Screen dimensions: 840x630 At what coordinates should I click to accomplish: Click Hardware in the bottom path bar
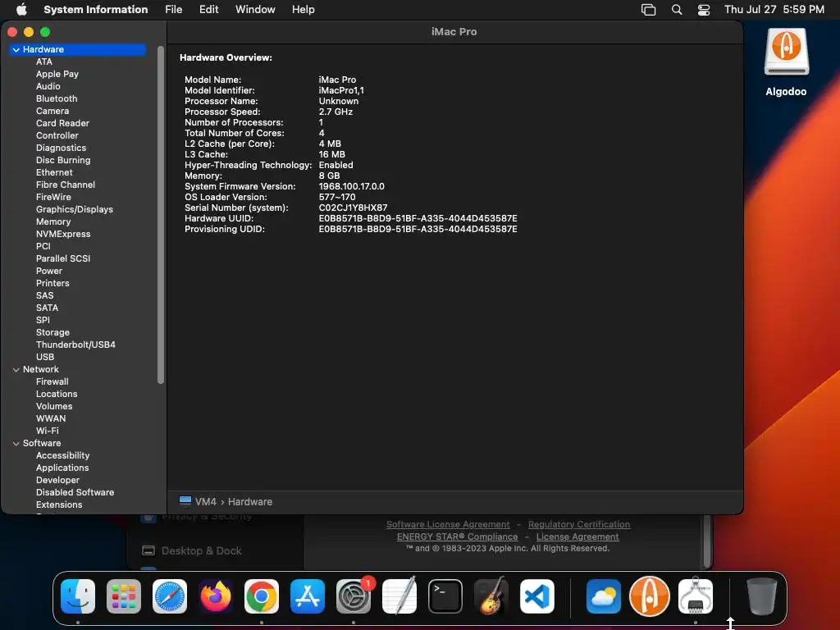pos(250,501)
